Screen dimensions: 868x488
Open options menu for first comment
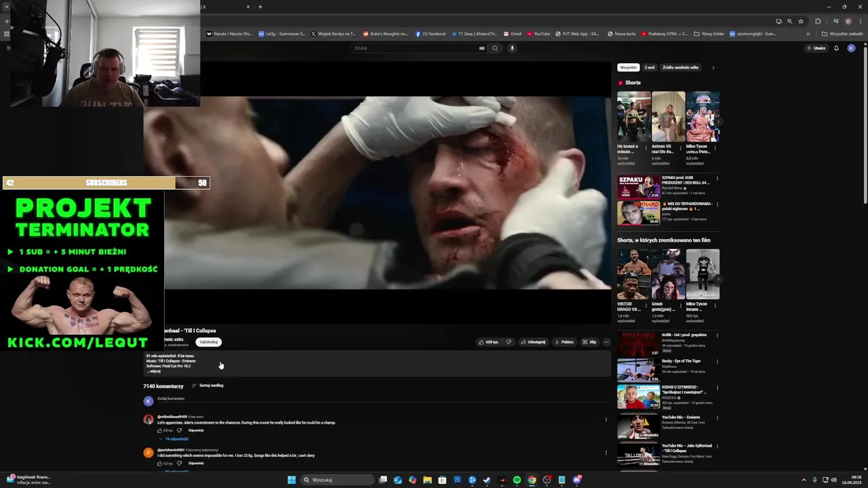(x=606, y=420)
